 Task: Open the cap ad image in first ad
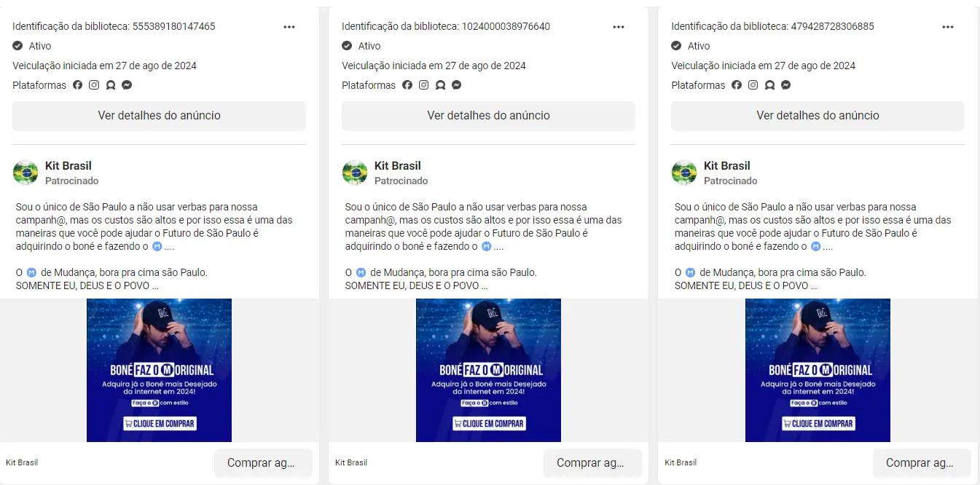[159, 370]
